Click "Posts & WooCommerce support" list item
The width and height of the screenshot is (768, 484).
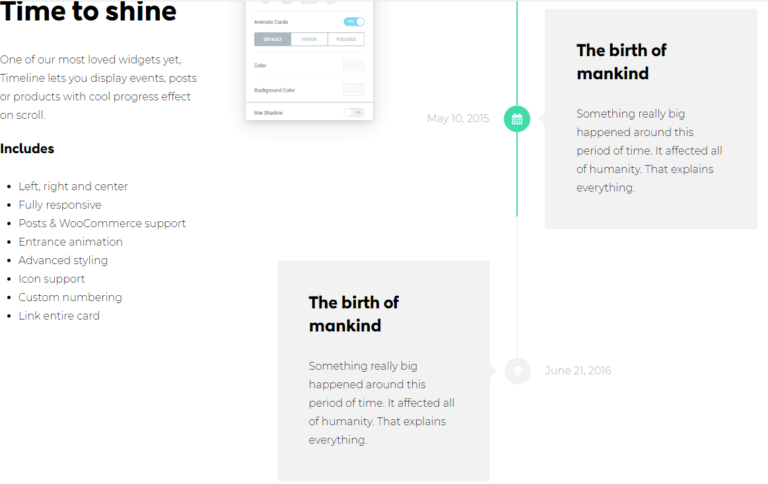tap(102, 223)
